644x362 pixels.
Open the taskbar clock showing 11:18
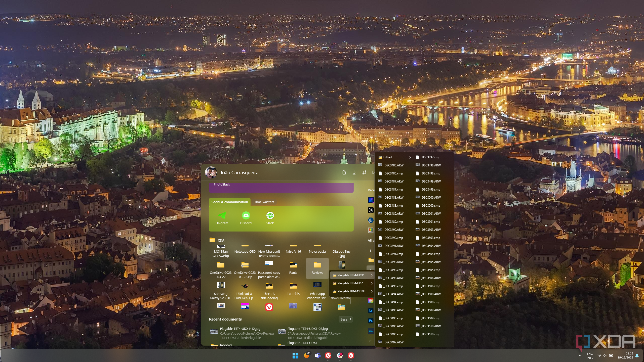click(x=625, y=355)
